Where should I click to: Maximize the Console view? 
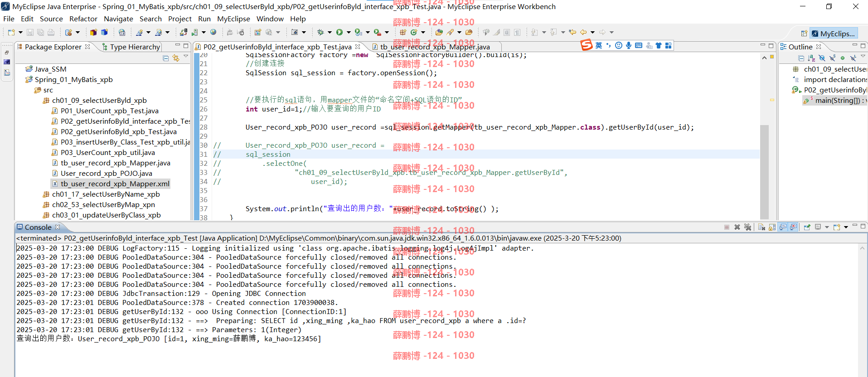(863, 226)
